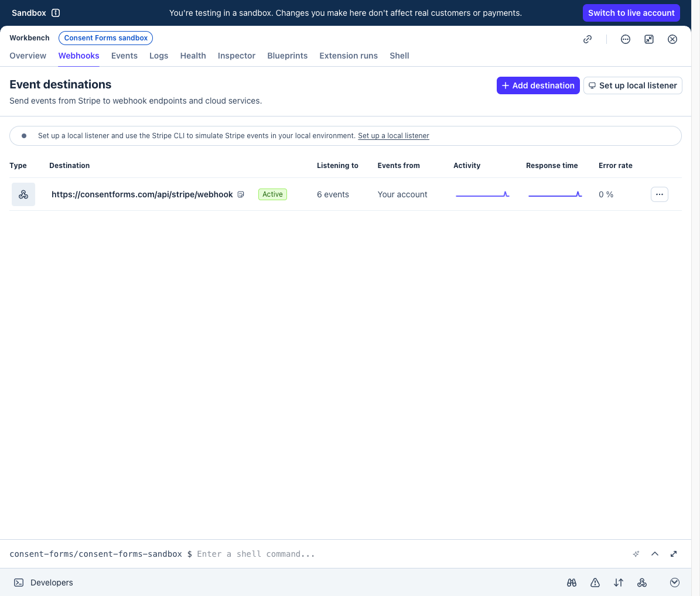Click the Sandbox info icon
The height and width of the screenshot is (596, 700).
[56, 13]
